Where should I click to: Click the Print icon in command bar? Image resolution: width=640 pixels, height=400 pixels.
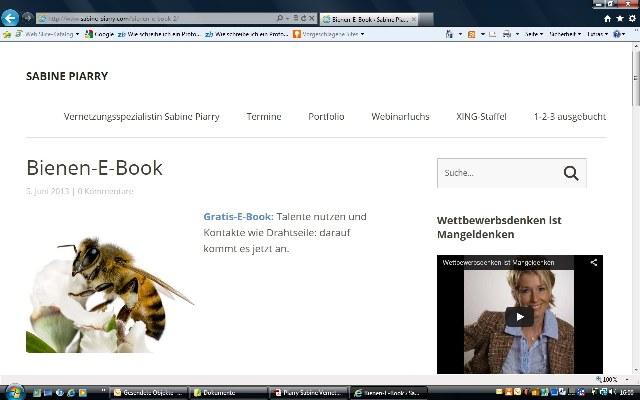point(507,34)
